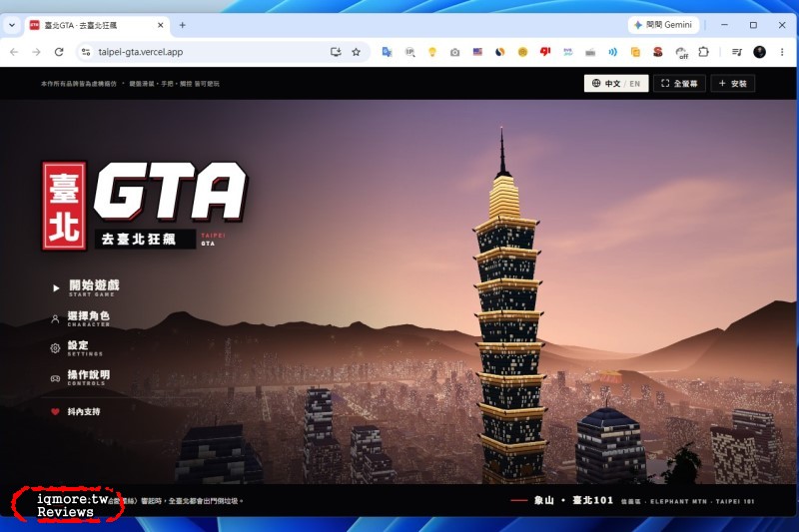Click the red 9! extension icon

point(545,52)
